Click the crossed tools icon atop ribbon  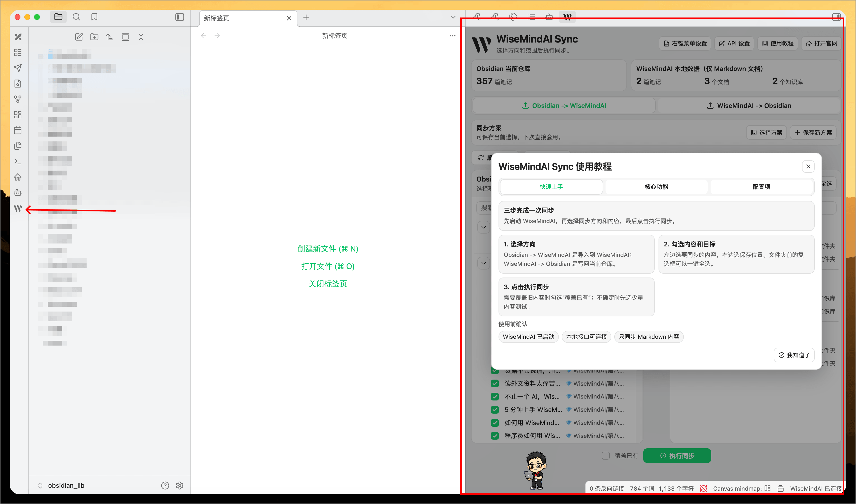pos(18,37)
